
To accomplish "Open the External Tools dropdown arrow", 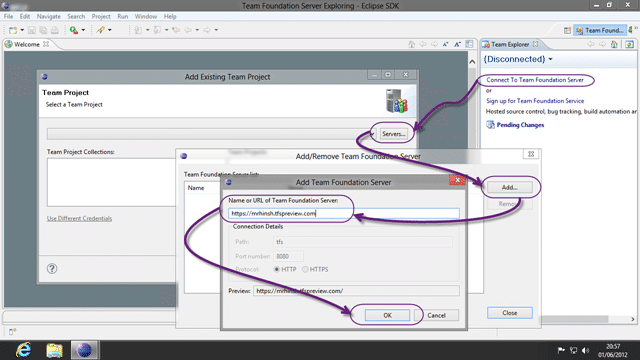I will 83,30.
